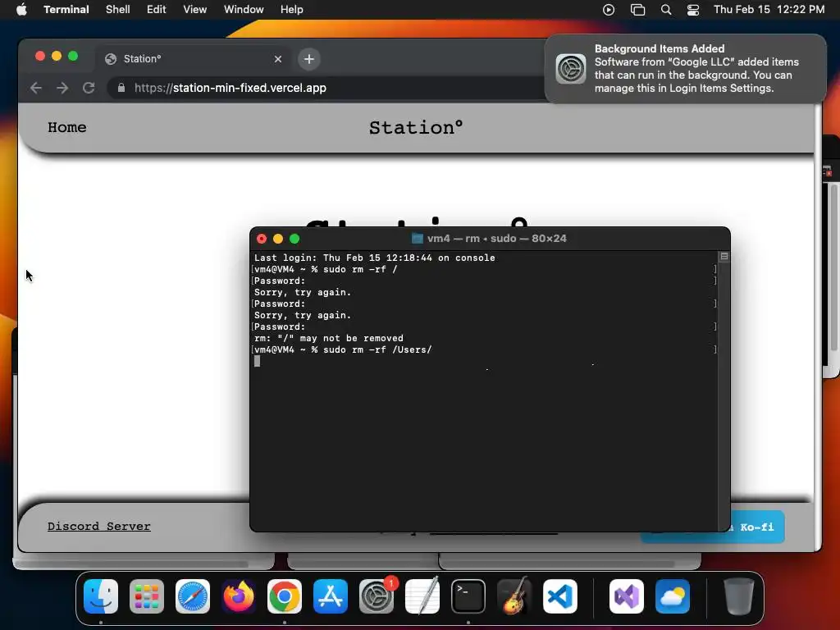Screen dimensions: 840x630
Task: Launch Firefox from the Dock
Action: (239, 596)
